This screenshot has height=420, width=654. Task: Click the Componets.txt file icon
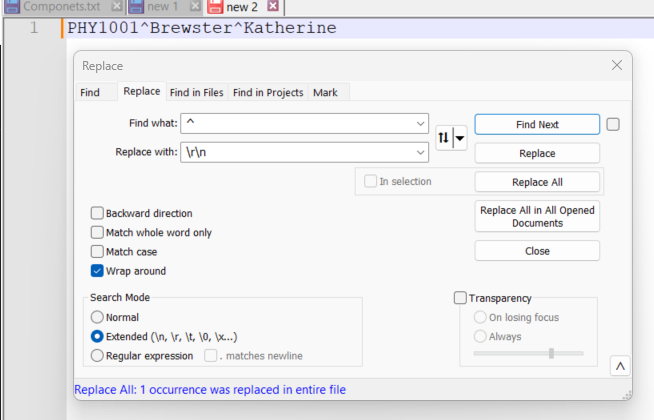(12, 6)
